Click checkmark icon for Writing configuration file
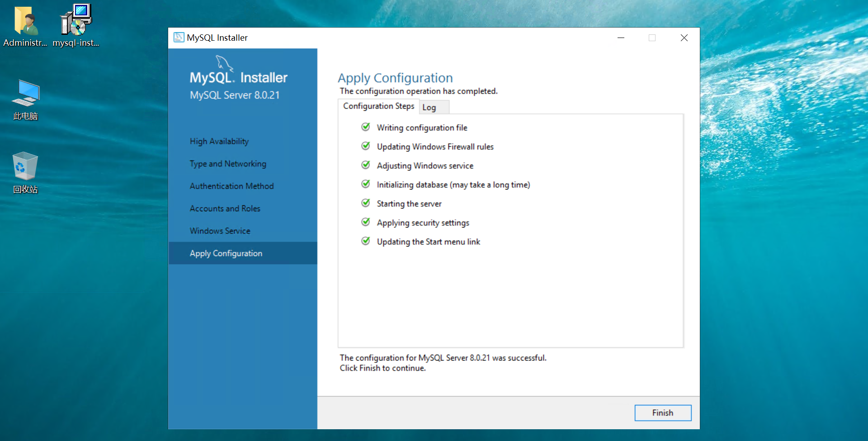This screenshot has height=441, width=868. (366, 127)
